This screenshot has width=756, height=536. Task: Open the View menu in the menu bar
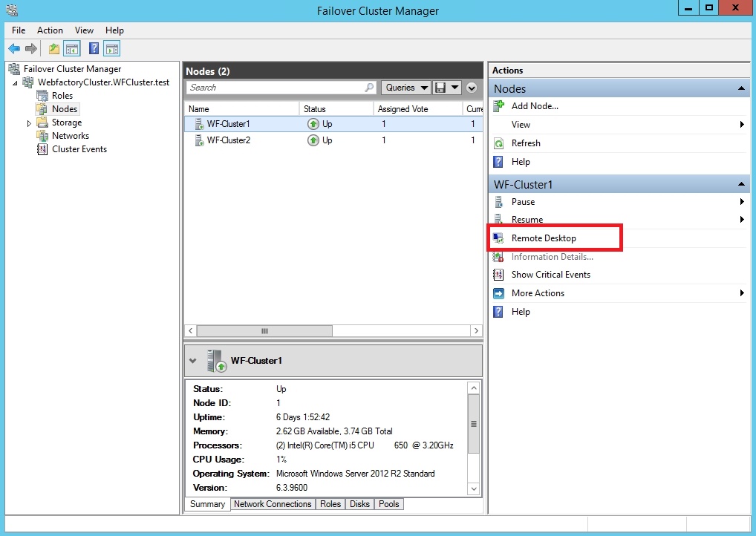84,30
